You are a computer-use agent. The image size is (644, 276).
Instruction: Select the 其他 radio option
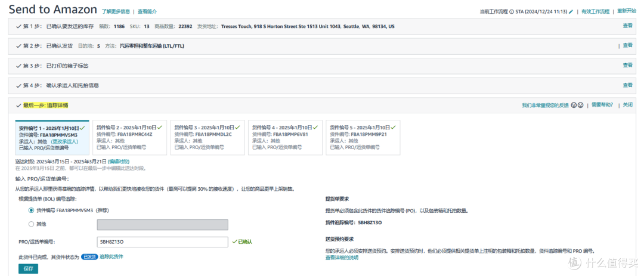point(31,224)
